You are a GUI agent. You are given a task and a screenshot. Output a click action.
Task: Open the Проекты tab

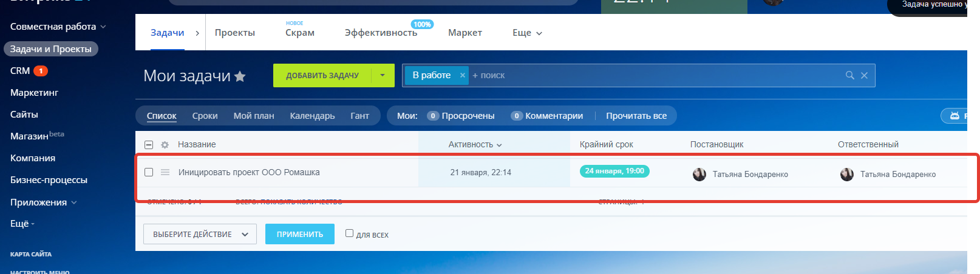click(x=235, y=33)
